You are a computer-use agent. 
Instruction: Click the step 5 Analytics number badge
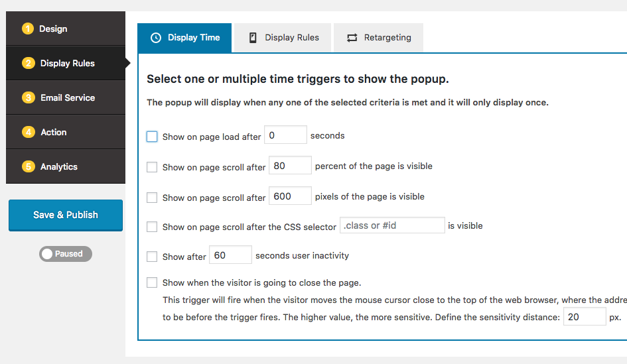[28, 166]
